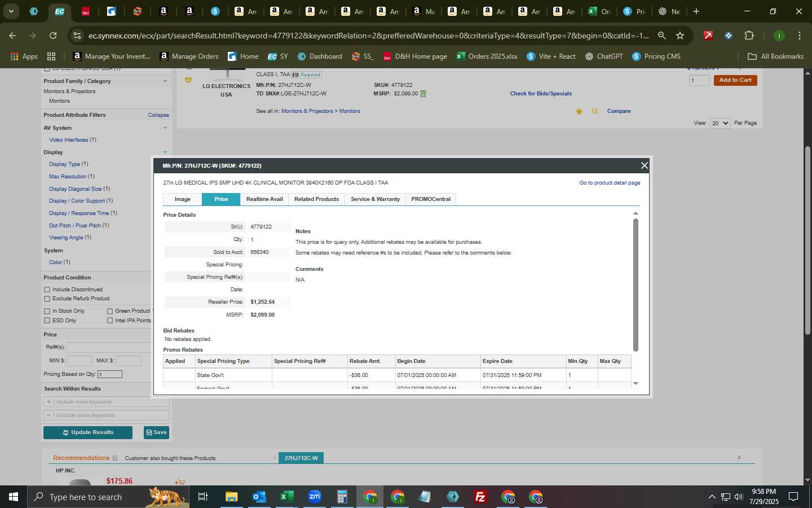Open FileZilla from the taskbar
This screenshot has height=508, width=812.
click(x=480, y=497)
